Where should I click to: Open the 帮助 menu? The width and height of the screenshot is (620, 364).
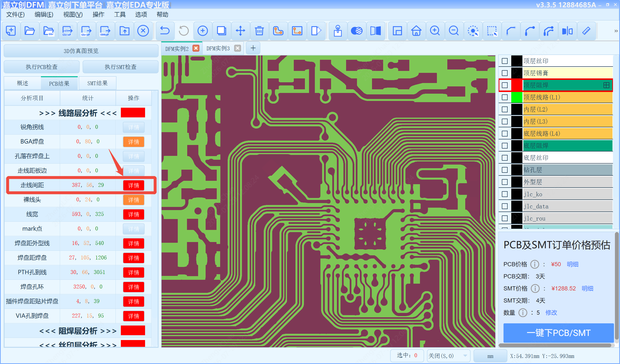[x=162, y=15]
